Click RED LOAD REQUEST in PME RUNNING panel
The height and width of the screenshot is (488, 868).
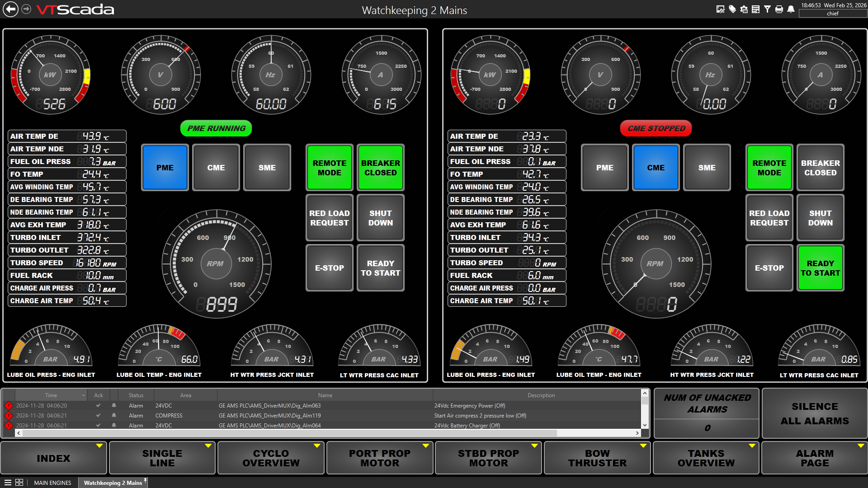click(x=330, y=218)
